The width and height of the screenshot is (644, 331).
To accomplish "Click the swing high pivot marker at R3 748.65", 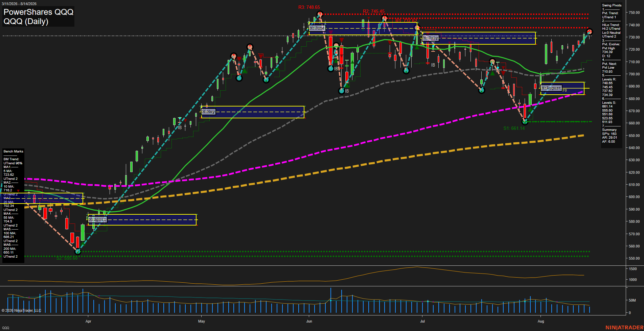I will click(320, 14).
